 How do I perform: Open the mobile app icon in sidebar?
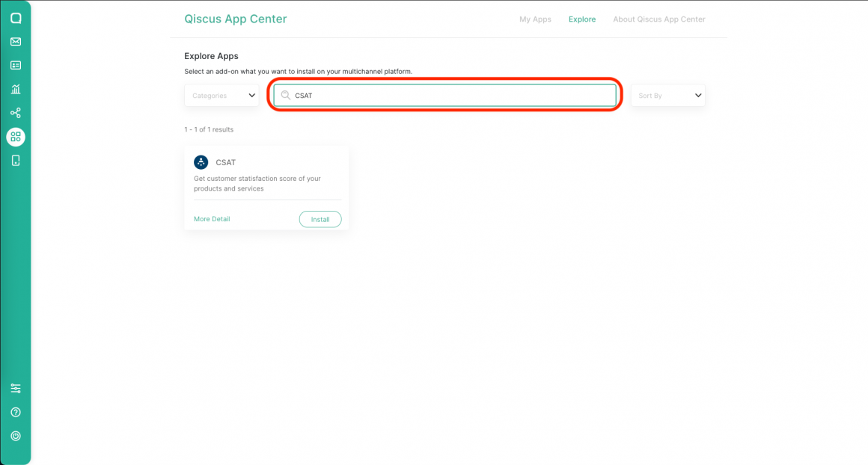point(15,160)
